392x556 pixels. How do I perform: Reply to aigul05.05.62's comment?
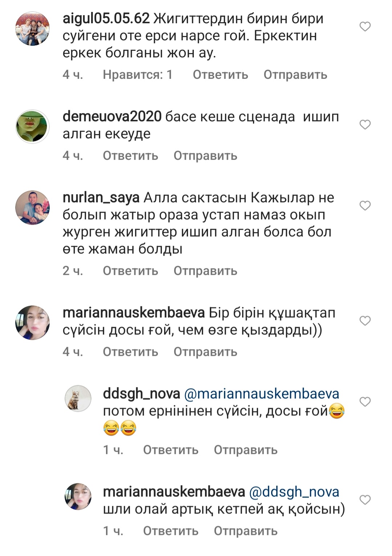220,75
